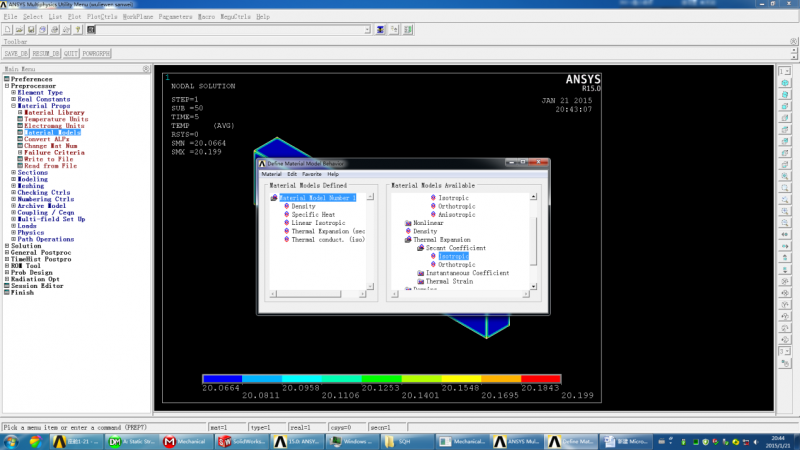Screen dimensions: 800x450
Task: Click the Raise Hidden icon beside the command field
Action: [380, 30]
